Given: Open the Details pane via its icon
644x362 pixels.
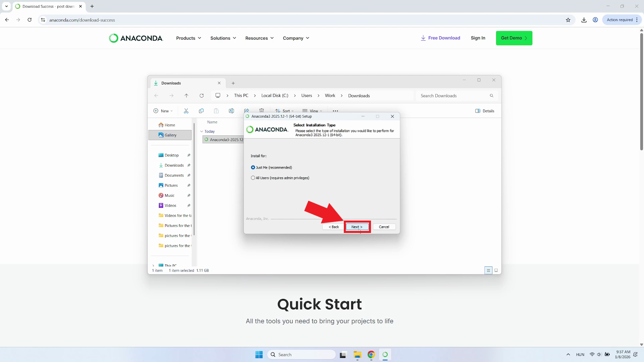Looking at the screenshot, I should (484, 111).
